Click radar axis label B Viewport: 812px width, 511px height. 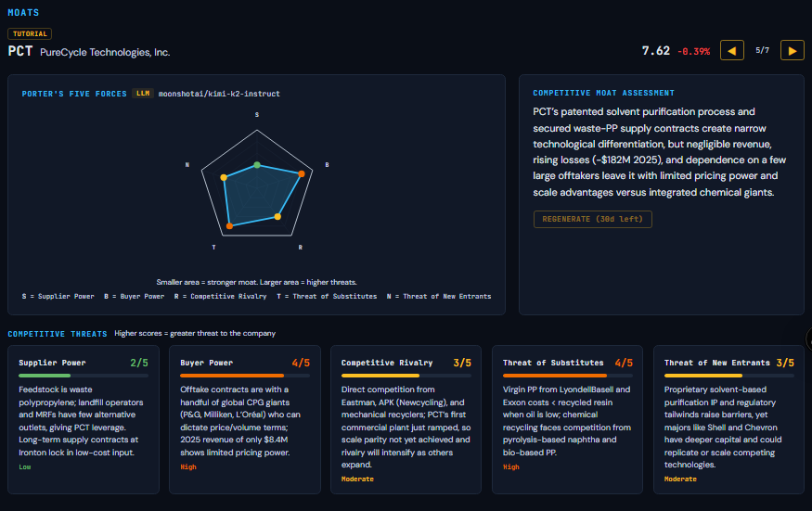coord(327,165)
